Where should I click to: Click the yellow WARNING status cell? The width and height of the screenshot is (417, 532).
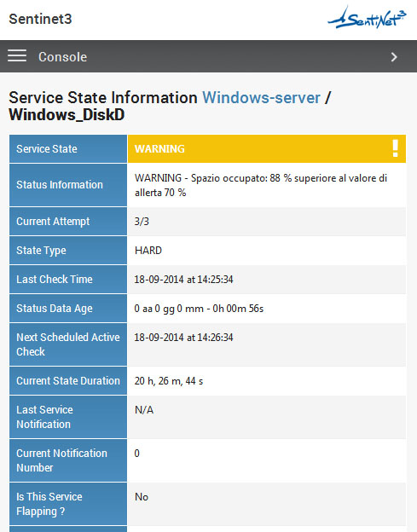click(x=267, y=148)
